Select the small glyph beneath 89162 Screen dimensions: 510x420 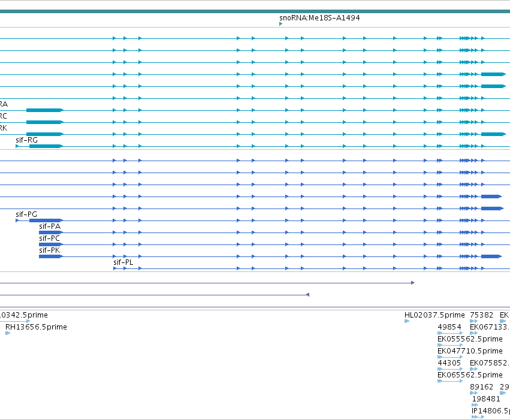pos(474,393)
